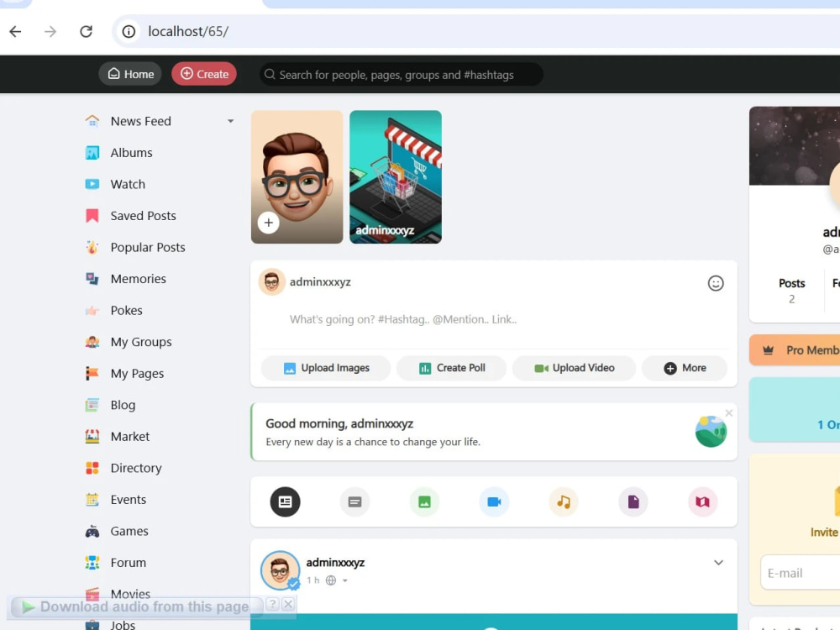Choose Upload Video for the post
Viewport: 840px width, 630px height.
574,368
